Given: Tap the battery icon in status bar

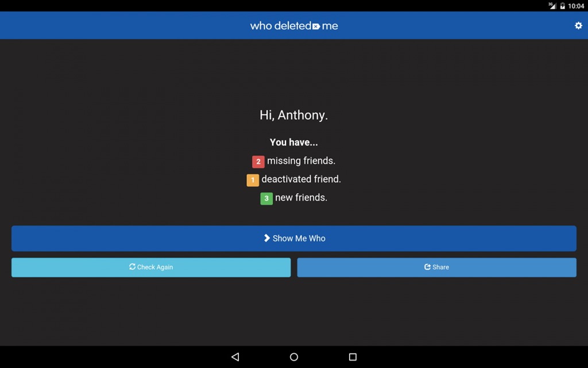Looking at the screenshot, I should click(562, 6).
